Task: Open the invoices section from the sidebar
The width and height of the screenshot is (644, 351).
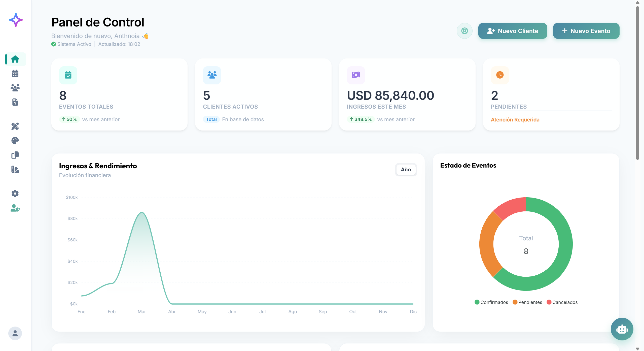Action: tap(15, 102)
